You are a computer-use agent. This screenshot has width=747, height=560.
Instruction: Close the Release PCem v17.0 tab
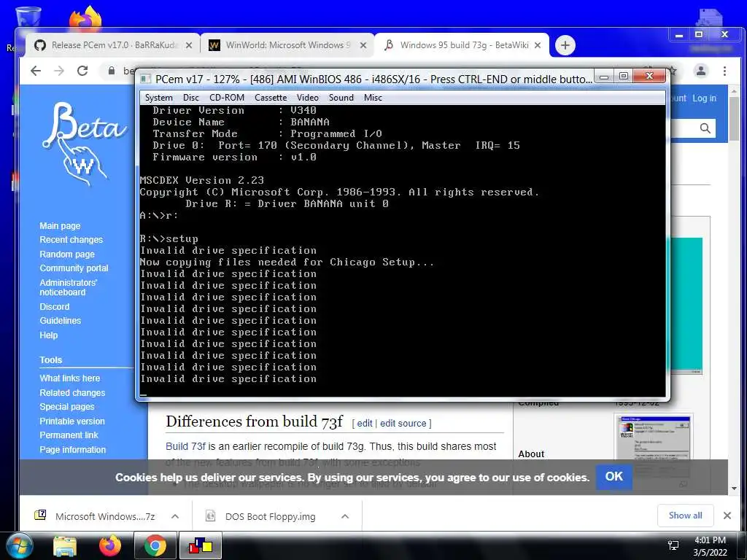[x=189, y=45]
